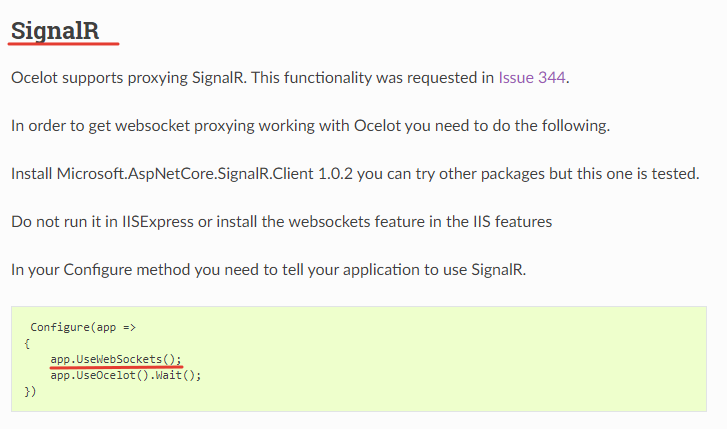Viewport: 727px width, 429px height.
Task: Open the Issue 344 link
Action: pos(532,77)
